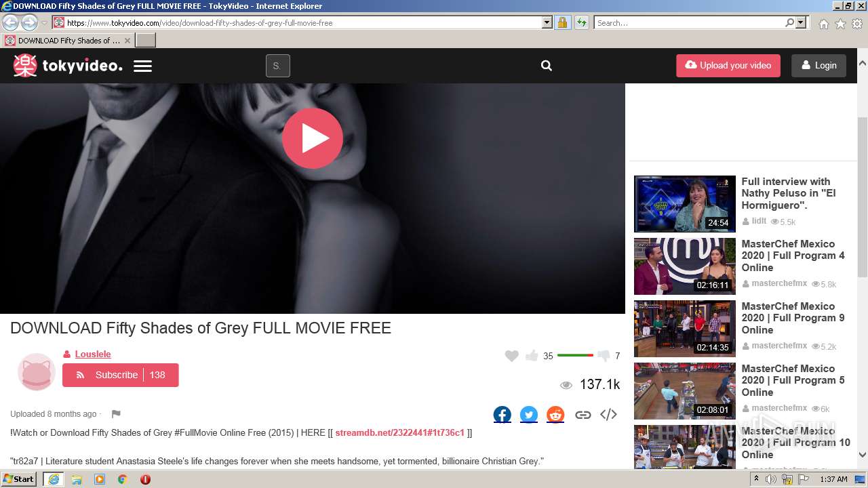Get the embed code icon

608,414
